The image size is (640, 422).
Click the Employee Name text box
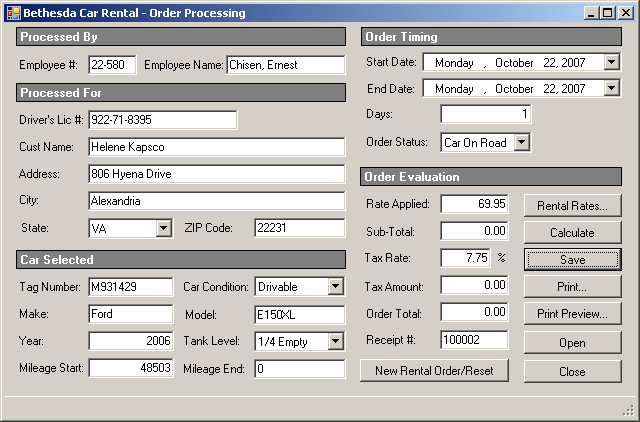tap(286, 65)
